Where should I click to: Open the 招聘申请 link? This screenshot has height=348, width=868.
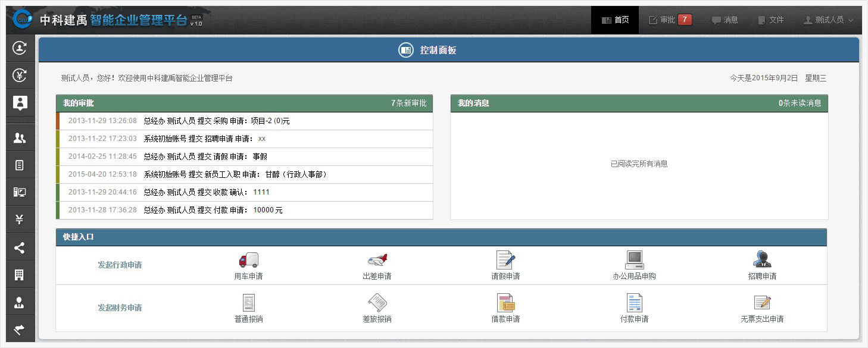point(762,277)
